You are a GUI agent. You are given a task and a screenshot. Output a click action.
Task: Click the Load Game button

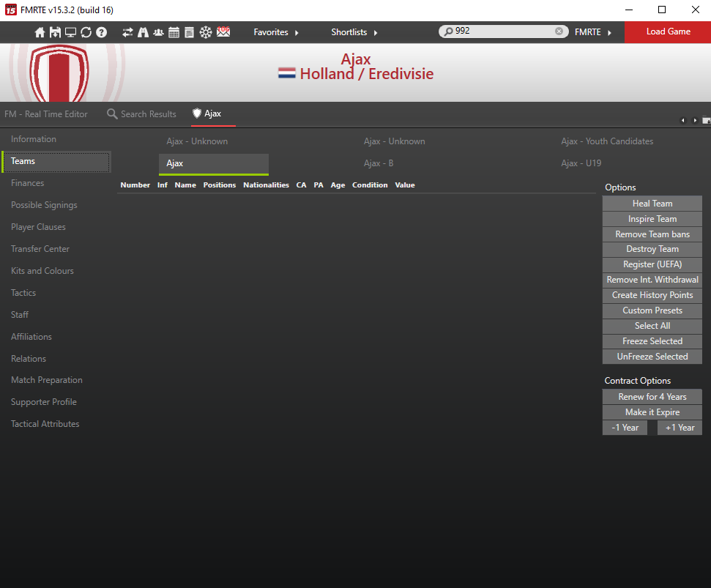[x=668, y=32]
